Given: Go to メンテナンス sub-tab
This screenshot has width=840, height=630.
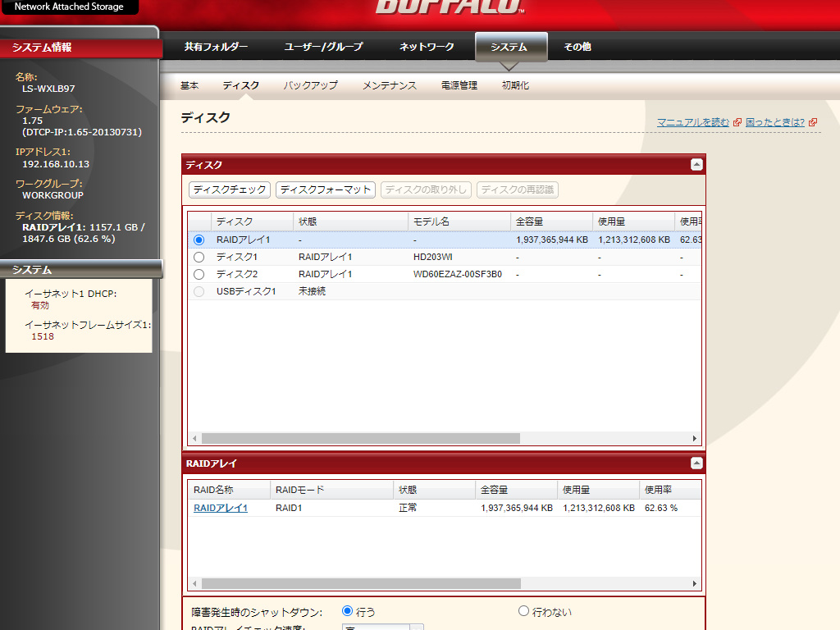Looking at the screenshot, I should coord(390,85).
